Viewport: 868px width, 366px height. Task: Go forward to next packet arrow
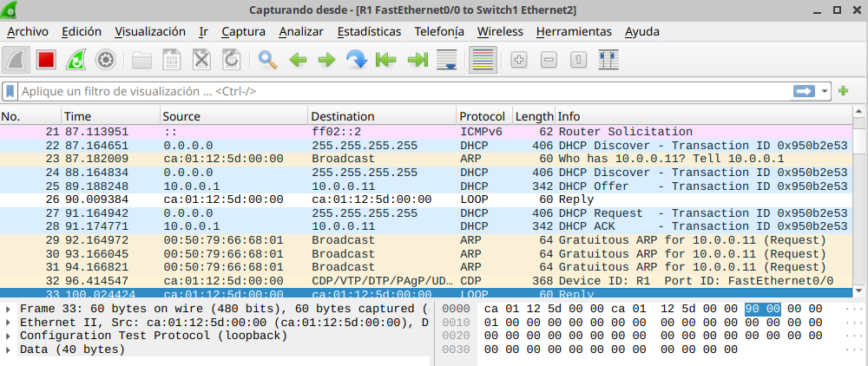[327, 60]
